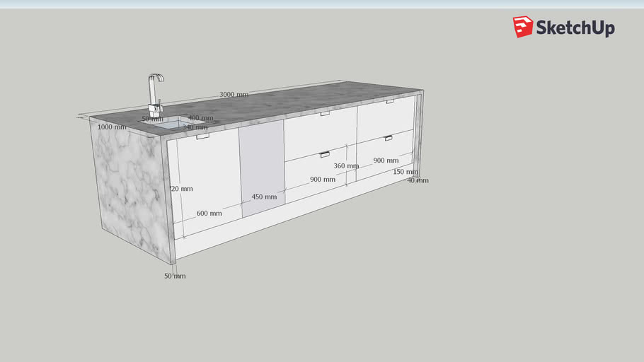Click the 340 mm sink dimension label
The width and height of the screenshot is (644, 362).
195,127
